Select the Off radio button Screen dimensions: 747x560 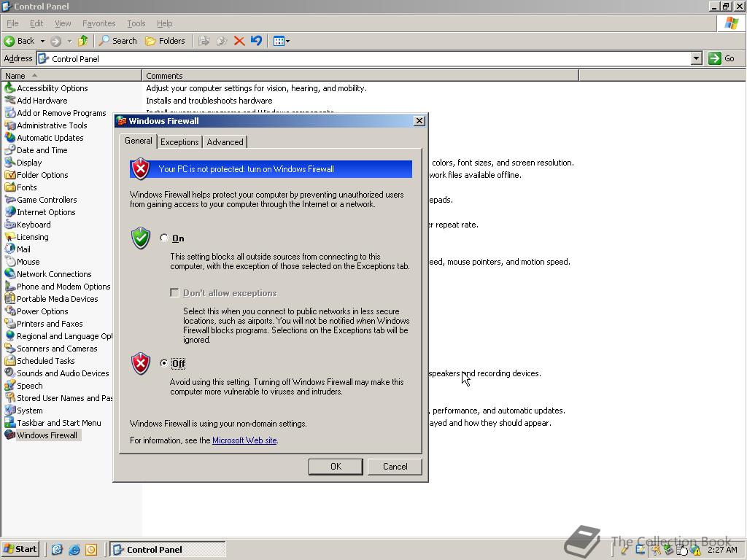coord(164,363)
